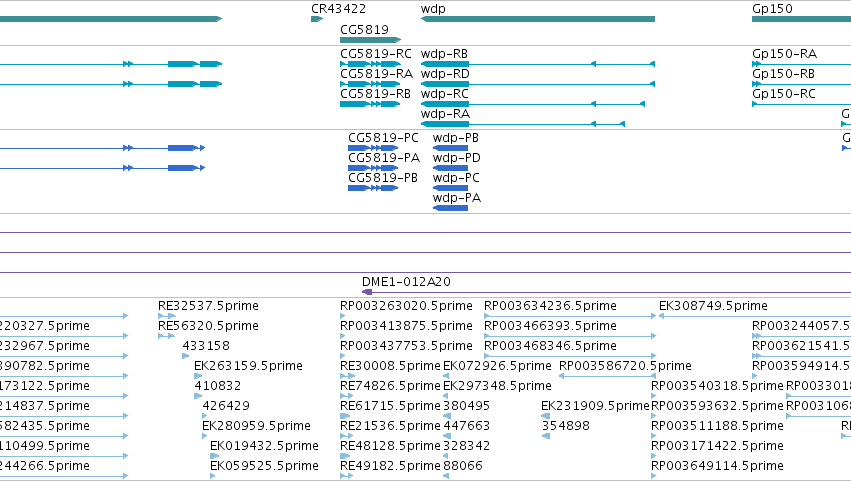
Task: Select RE61715.5prime
Action: click(x=390, y=406)
